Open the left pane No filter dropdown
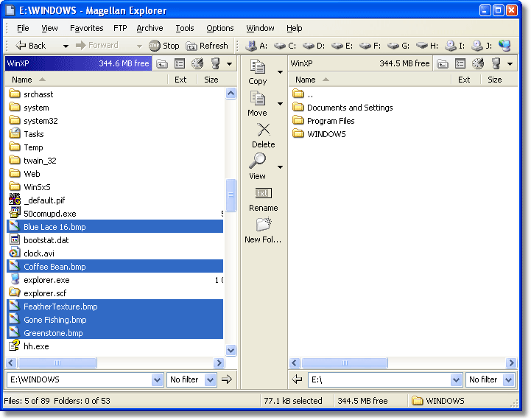Image resolution: width=531 pixels, height=420 pixels. [211, 379]
